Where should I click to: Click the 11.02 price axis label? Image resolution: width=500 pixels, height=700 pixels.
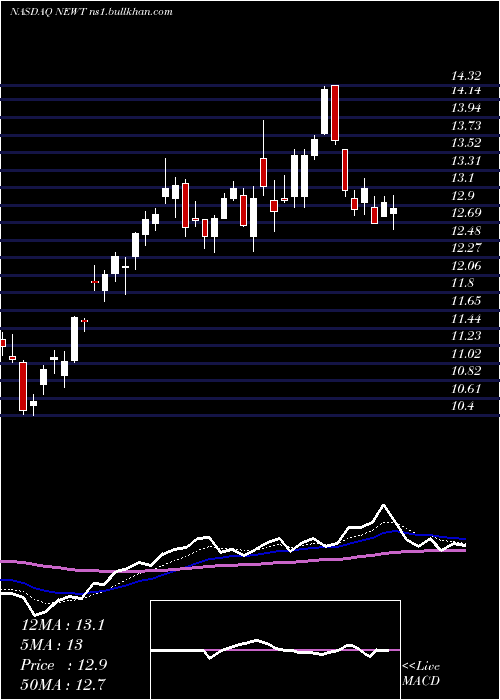467,354
